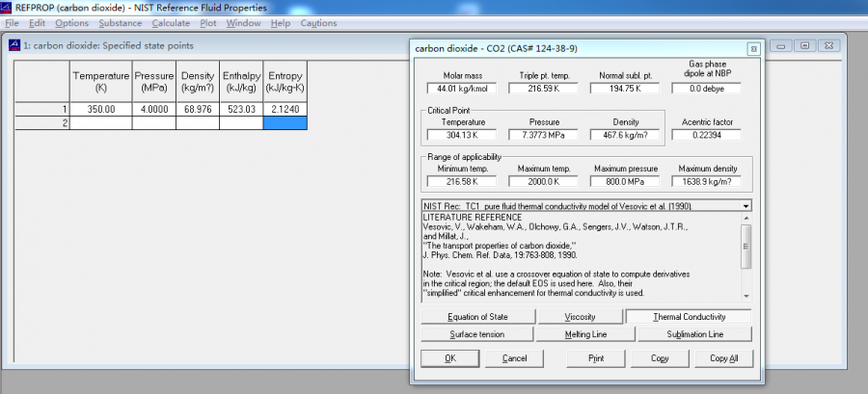Select the Entropy (kJ/kg-K) column header

285,82
